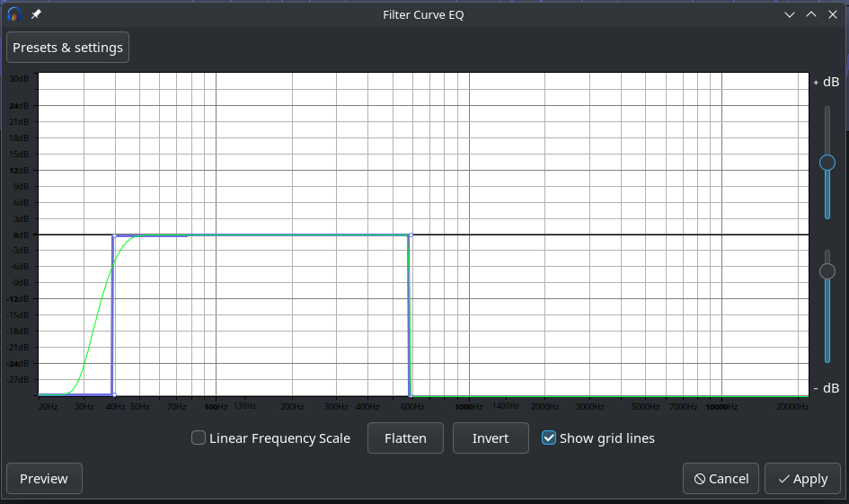The image size is (849, 504).
Task: Apply the filter curve
Action: point(802,479)
